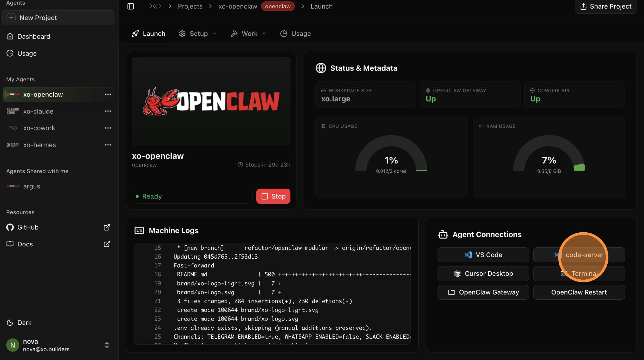644x360 pixels.
Task: Switch to the Usage tab
Action: [295, 34]
